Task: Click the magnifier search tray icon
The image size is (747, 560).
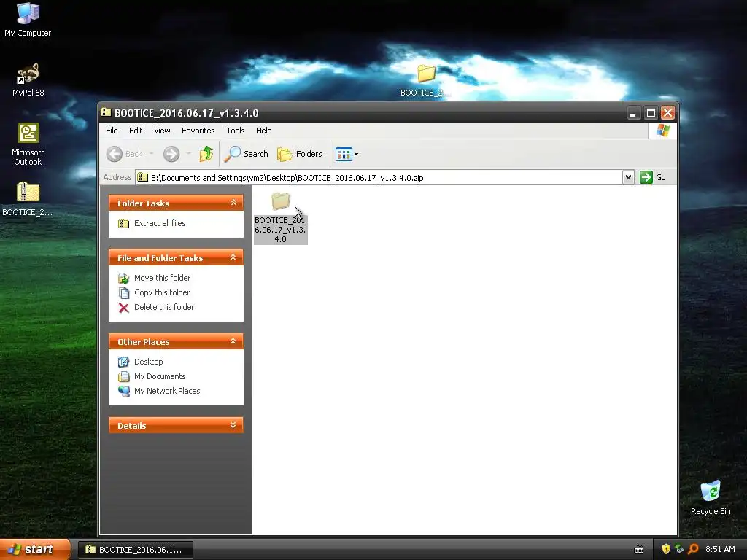Action: [x=693, y=549]
